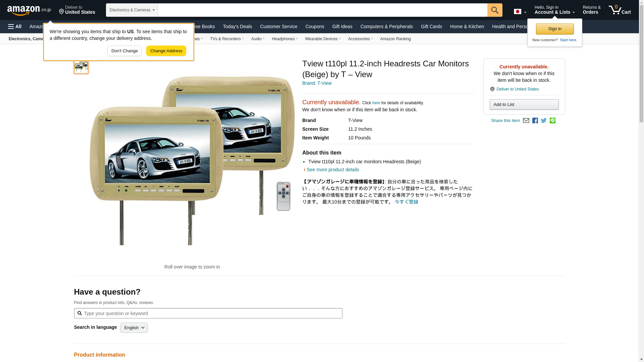Click See more product details link

pyautogui.click(x=332, y=170)
